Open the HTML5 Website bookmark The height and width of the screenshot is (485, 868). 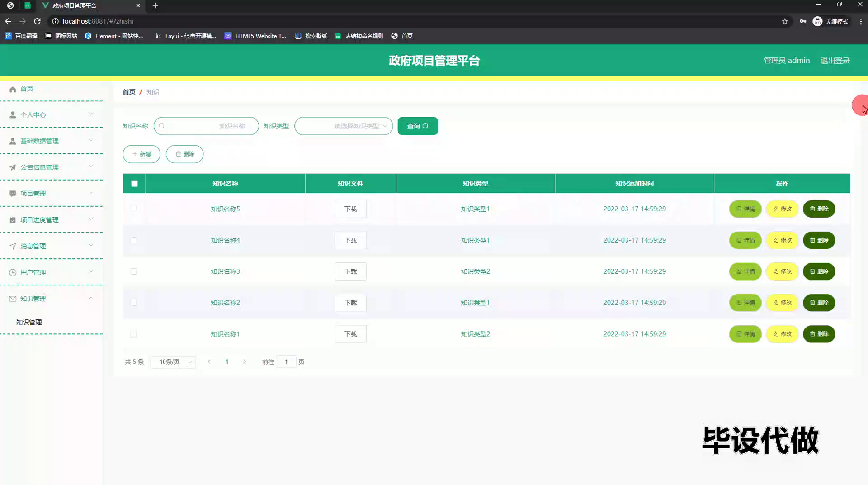tap(255, 36)
